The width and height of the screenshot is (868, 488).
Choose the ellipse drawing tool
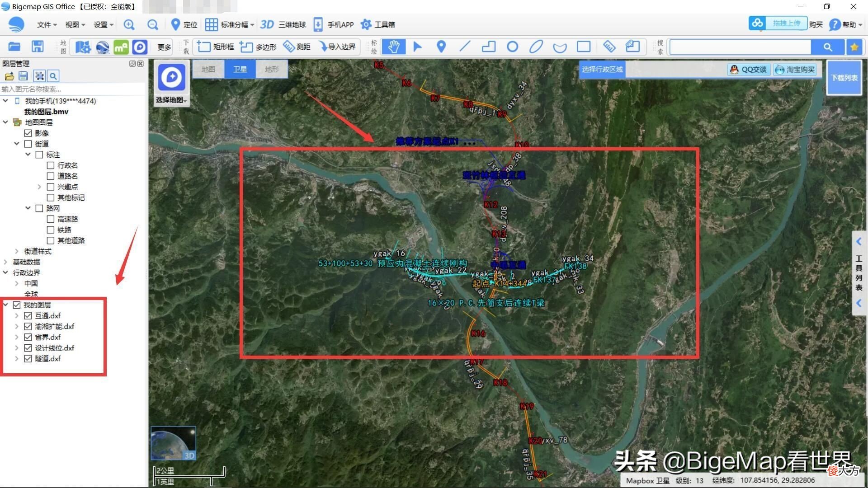(x=536, y=47)
